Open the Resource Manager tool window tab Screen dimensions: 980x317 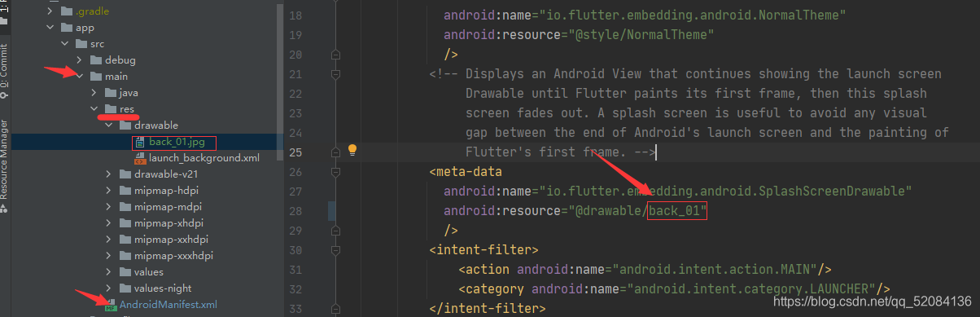pos(5,166)
